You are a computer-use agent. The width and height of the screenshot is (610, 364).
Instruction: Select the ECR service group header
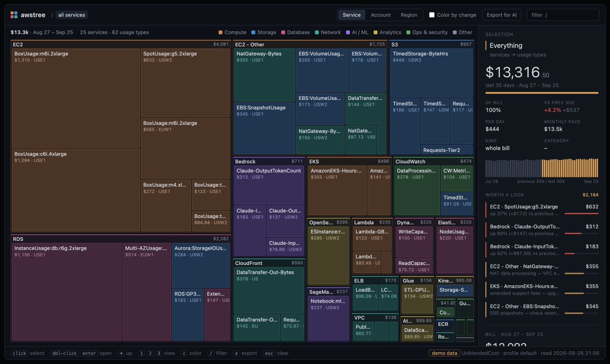pos(445,324)
